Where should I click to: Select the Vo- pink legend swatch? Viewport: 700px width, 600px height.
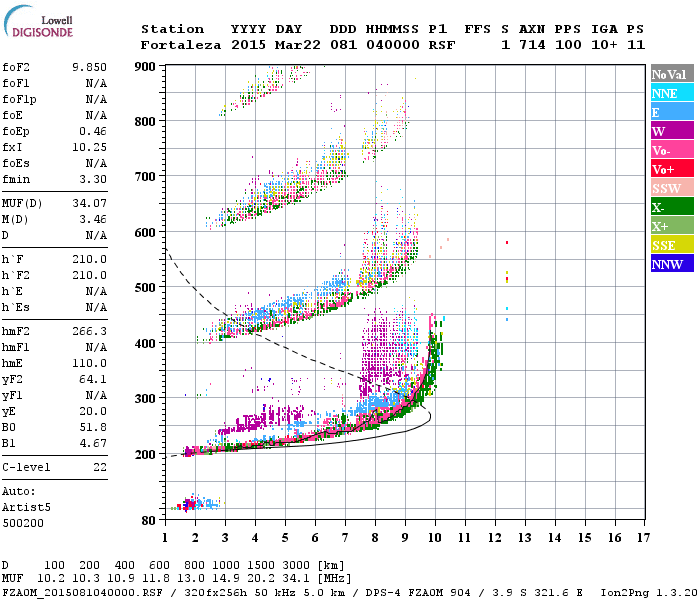pyautogui.click(x=672, y=150)
